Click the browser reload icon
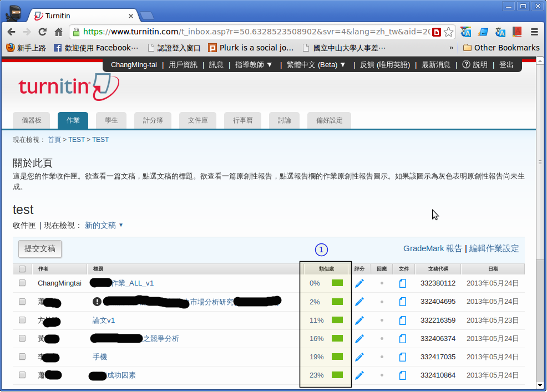 pyautogui.click(x=42, y=32)
